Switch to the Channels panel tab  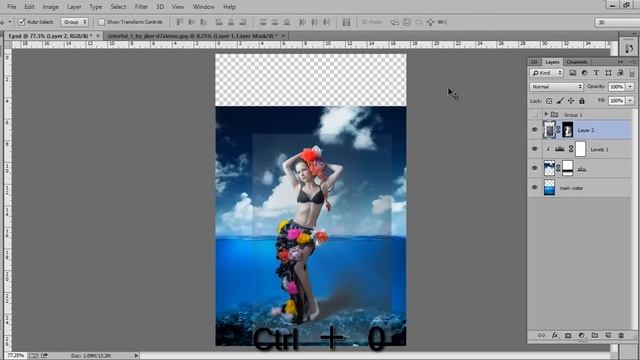pyautogui.click(x=577, y=62)
